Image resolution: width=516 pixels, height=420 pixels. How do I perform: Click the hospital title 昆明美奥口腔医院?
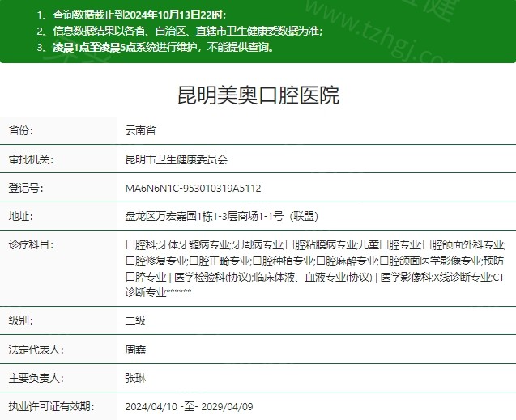258,95
